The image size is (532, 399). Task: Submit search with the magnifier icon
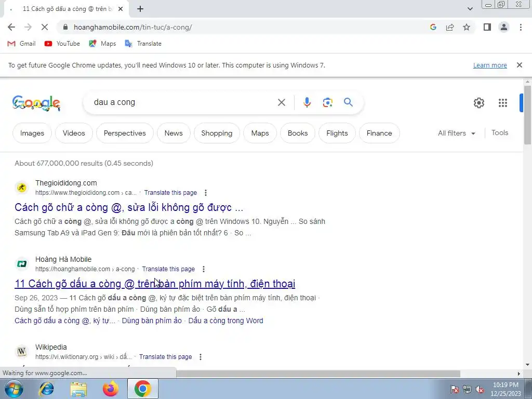pyautogui.click(x=348, y=102)
